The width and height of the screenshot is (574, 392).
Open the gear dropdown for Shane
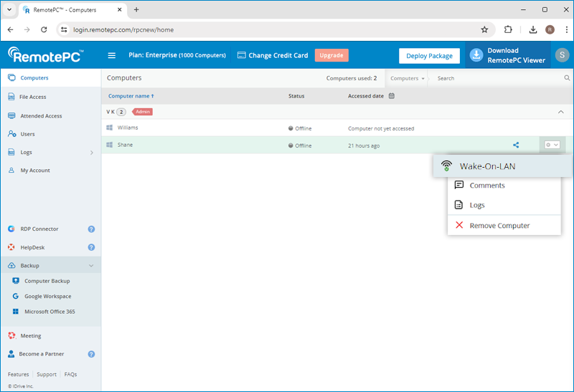pyautogui.click(x=551, y=145)
